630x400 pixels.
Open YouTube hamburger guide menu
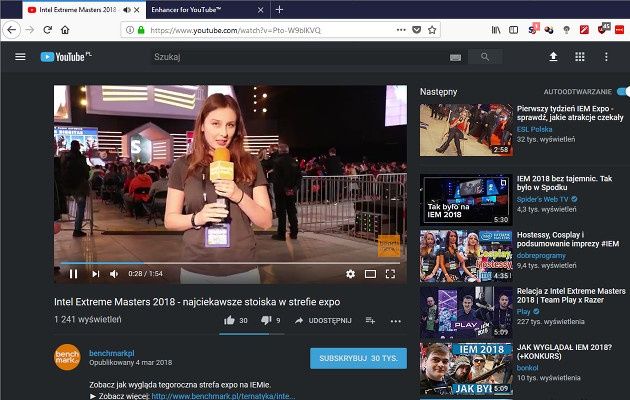[20, 57]
